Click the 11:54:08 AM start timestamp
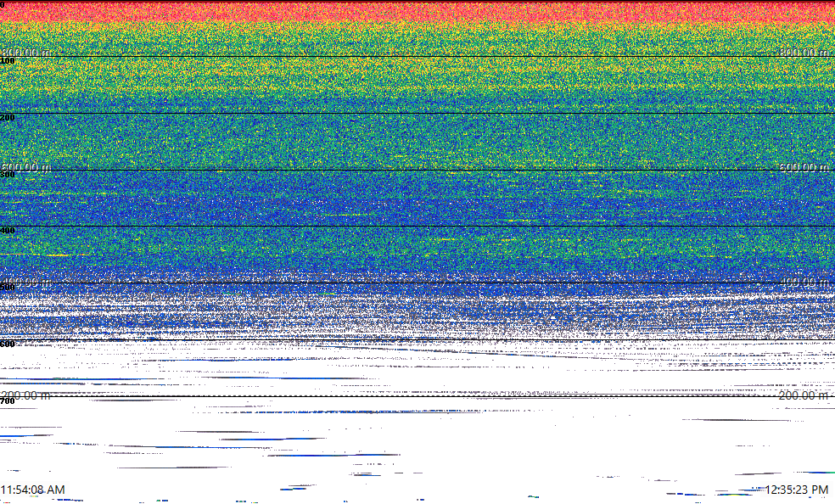 pos(33,490)
